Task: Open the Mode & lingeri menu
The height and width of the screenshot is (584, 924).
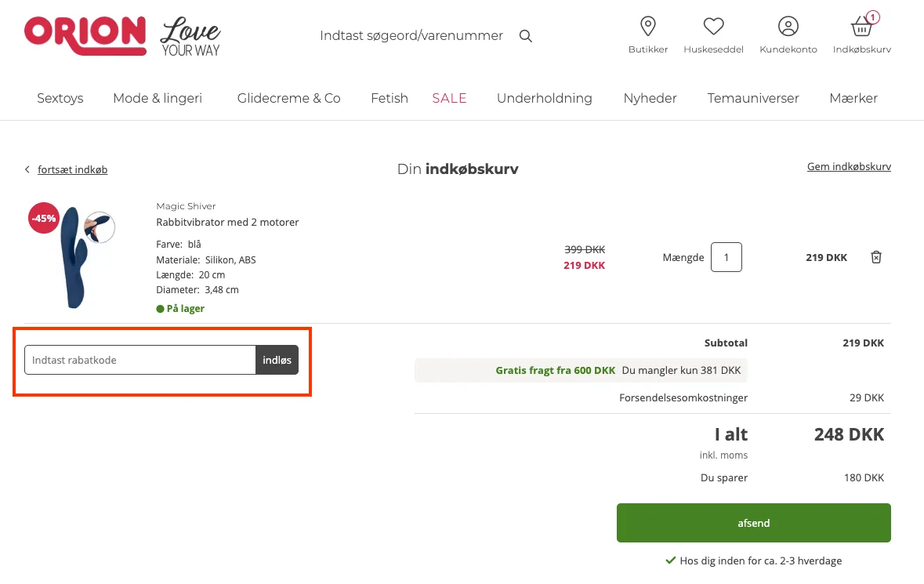Action: point(158,99)
